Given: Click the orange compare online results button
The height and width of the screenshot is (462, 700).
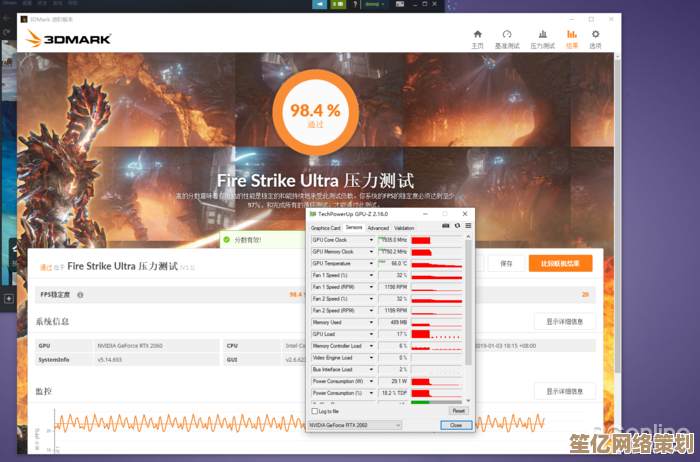Looking at the screenshot, I should 560,263.
